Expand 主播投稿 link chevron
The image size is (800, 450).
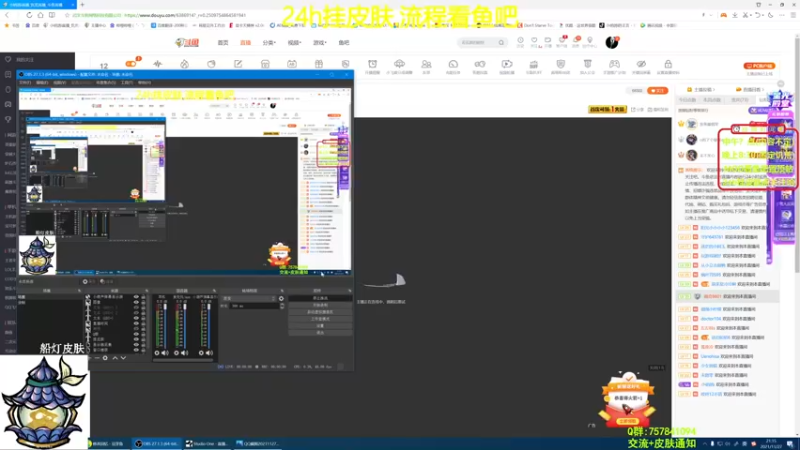pos(714,90)
